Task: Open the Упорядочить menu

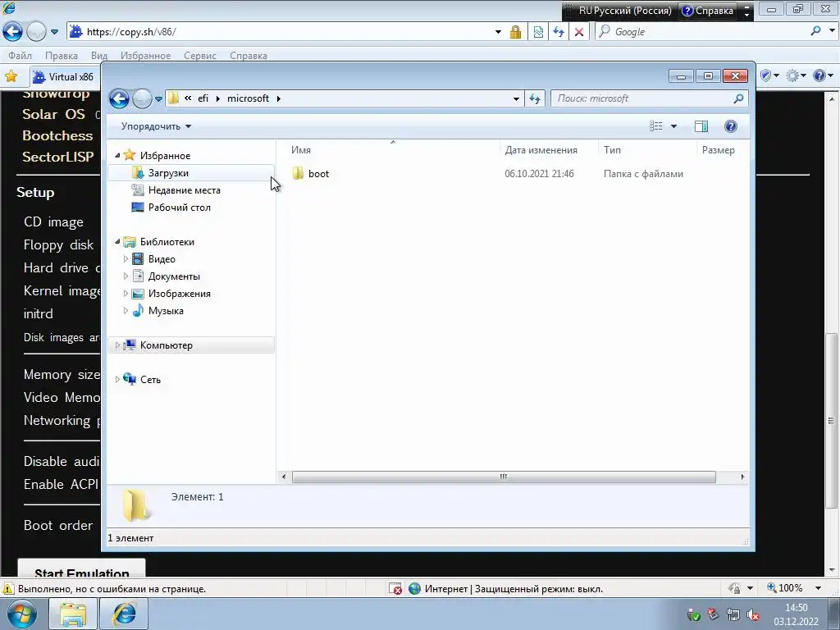Action: pos(156,126)
